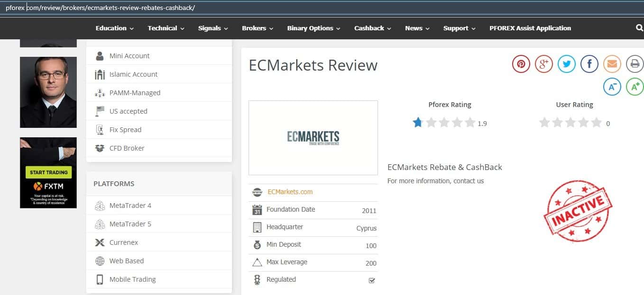Increase font size A+ icon
The height and width of the screenshot is (295, 644).
[635, 86]
